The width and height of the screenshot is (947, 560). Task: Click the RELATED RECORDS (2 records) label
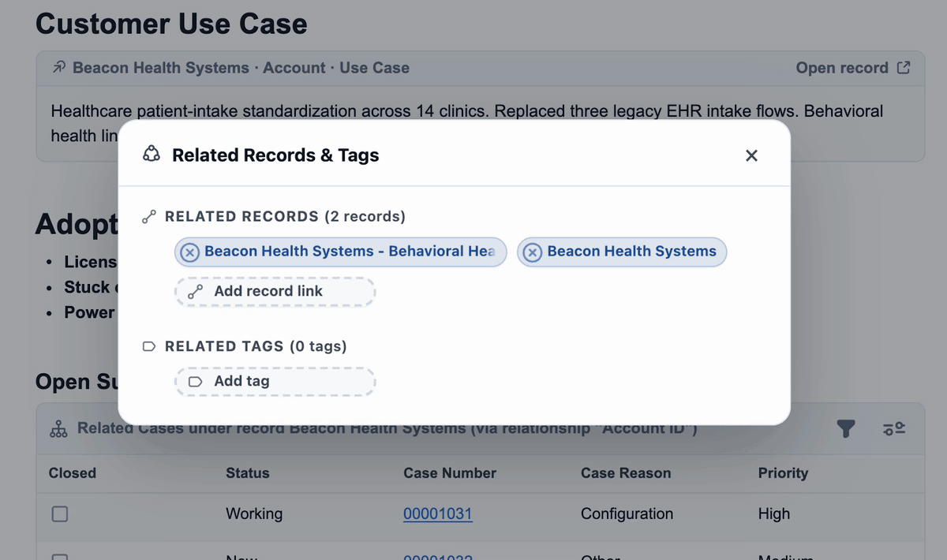pyautogui.click(x=285, y=217)
